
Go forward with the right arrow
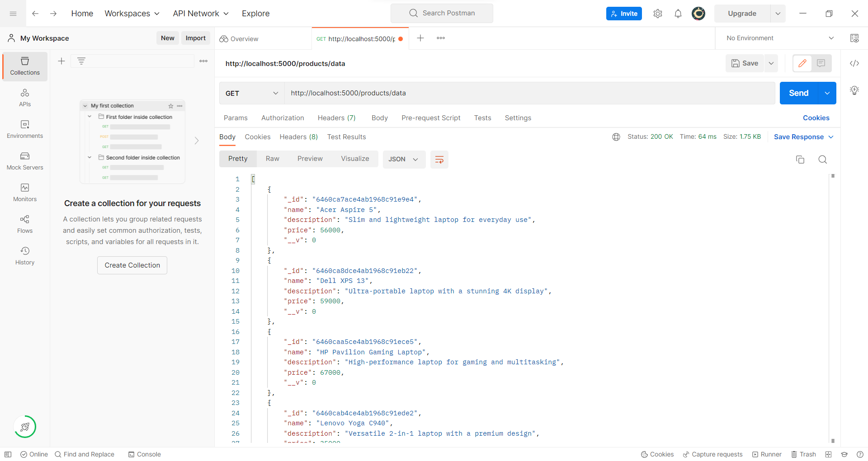pos(53,14)
